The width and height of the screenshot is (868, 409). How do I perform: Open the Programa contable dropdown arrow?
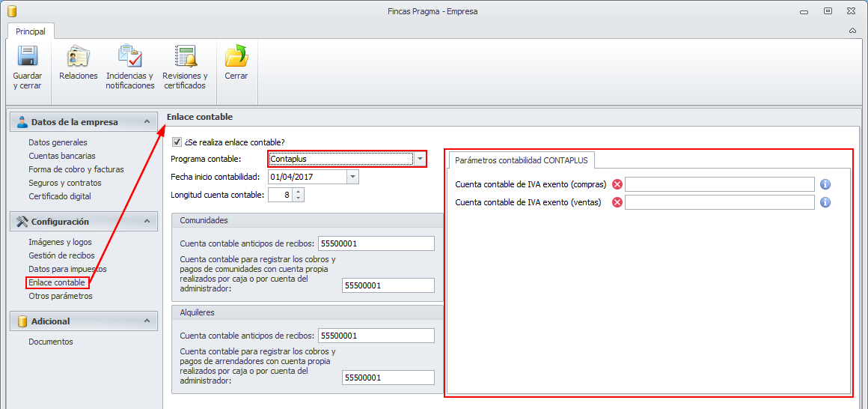click(x=421, y=159)
